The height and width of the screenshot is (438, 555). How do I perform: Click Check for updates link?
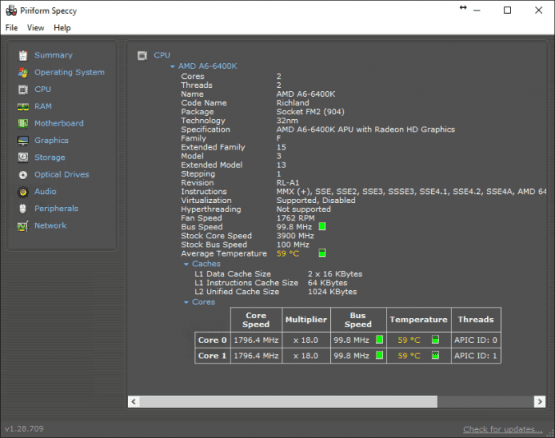[x=503, y=429]
